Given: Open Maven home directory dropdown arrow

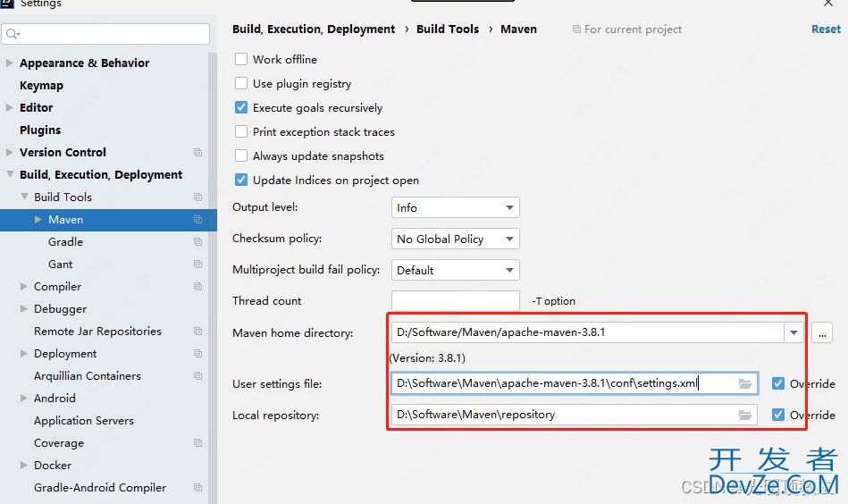Looking at the screenshot, I should [793, 332].
